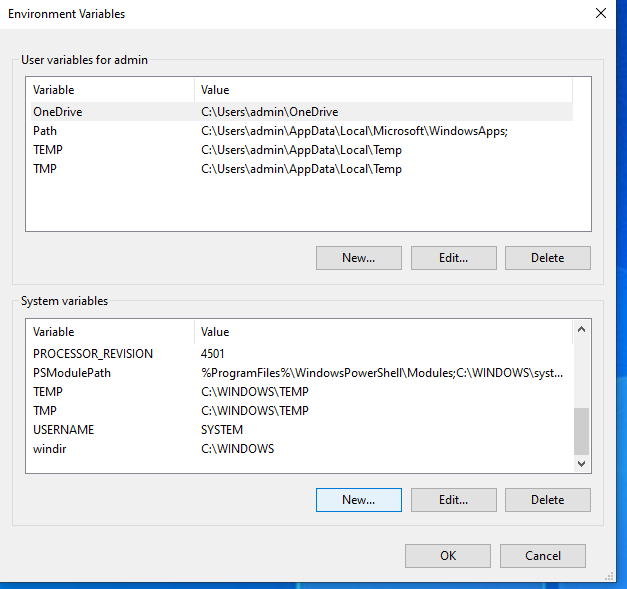Click Delete under User variables for admin
The width and height of the screenshot is (627, 589).
[x=547, y=258]
